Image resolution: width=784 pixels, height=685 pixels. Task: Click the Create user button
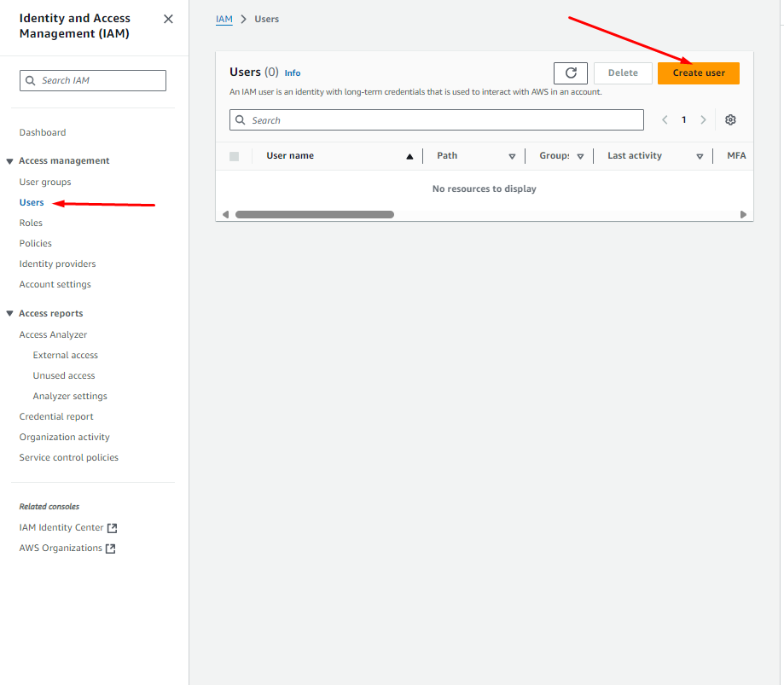point(698,73)
